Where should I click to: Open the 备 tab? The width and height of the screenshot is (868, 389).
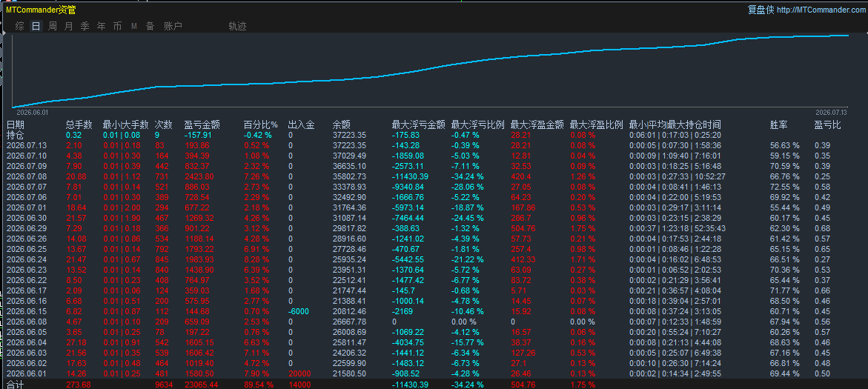click(x=150, y=26)
